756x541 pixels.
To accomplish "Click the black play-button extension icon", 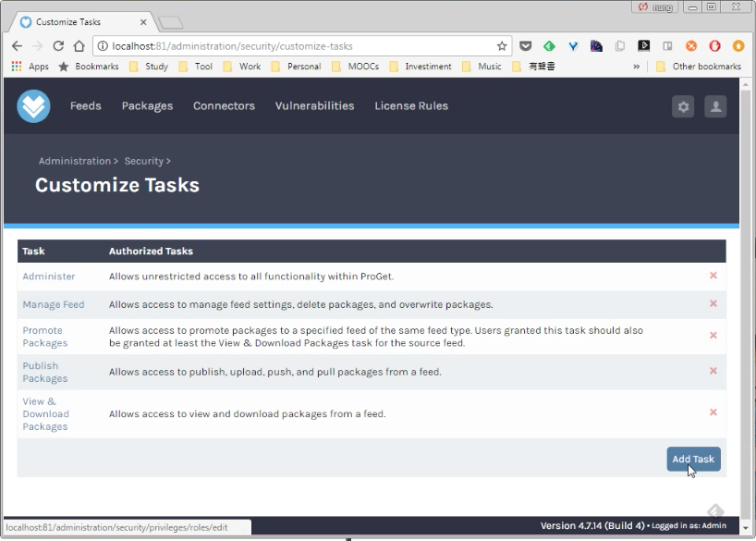I will tap(643, 46).
